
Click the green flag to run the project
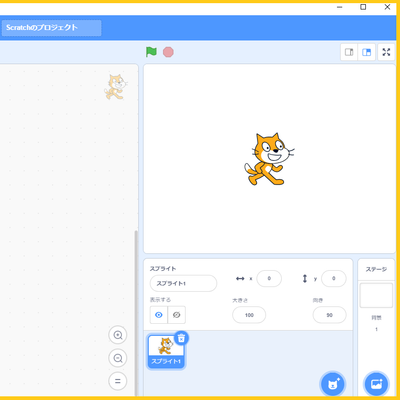coord(151,52)
